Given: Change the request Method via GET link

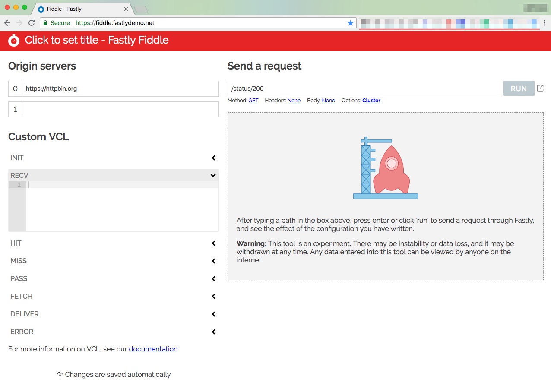Looking at the screenshot, I should click(253, 101).
